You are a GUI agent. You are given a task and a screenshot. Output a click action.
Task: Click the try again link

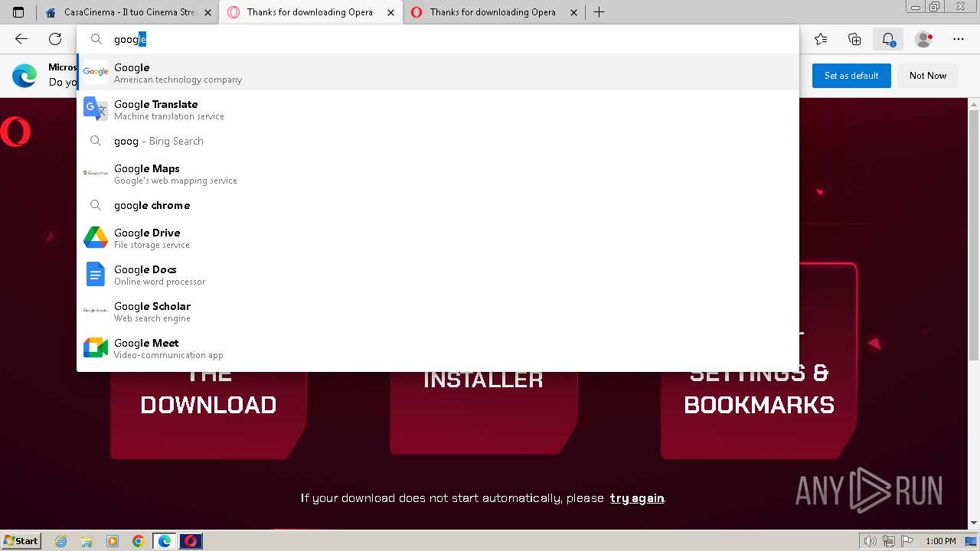click(x=637, y=498)
